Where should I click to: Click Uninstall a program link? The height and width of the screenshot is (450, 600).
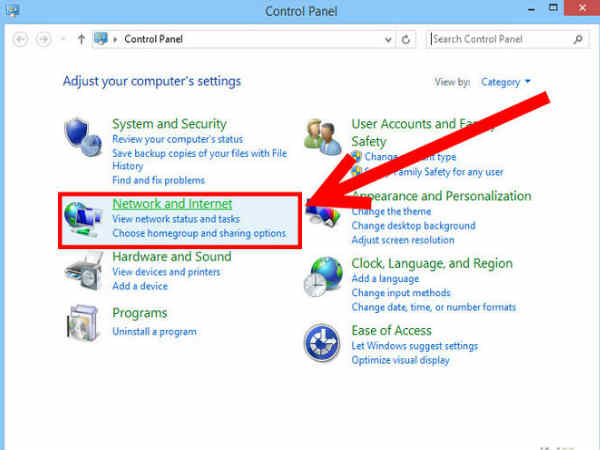tap(154, 332)
